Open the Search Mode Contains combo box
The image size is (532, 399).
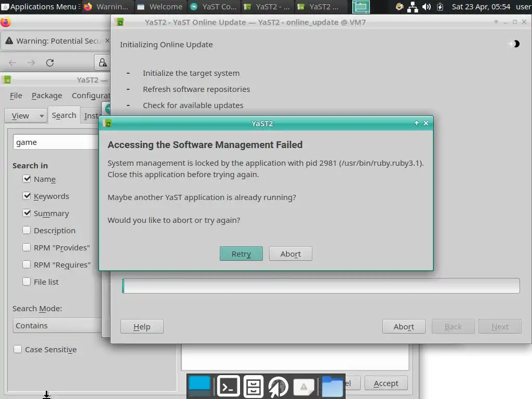57,325
